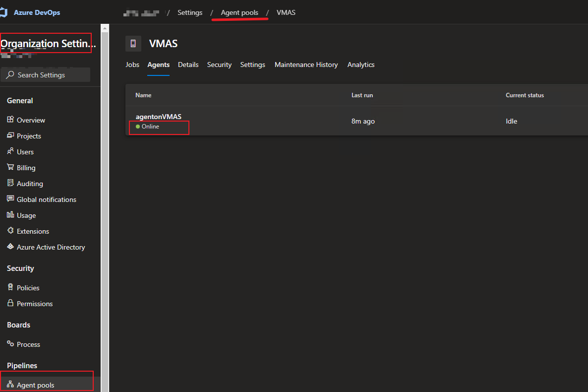Screen dimensions: 588x392
Task: Click the Current status column header
Action: pyautogui.click(x=525, y=95)
